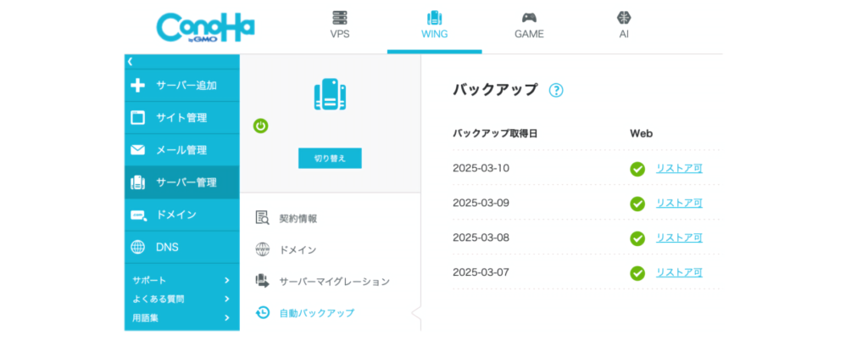Click the WING server icon tab

(434, 19)
